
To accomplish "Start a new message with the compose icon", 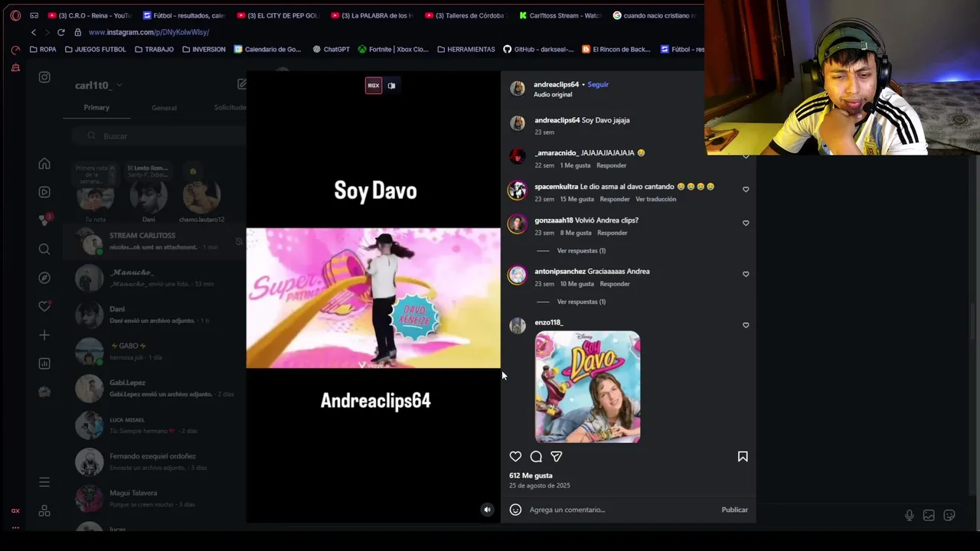I will coord(241,84).
